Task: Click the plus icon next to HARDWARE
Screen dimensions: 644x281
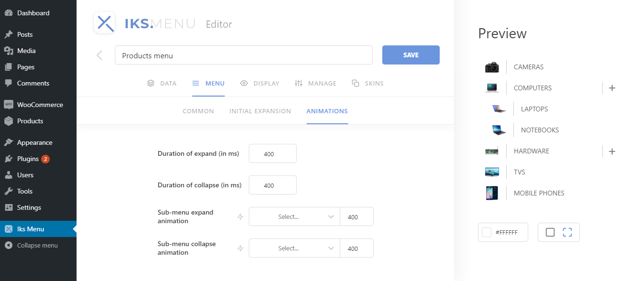Action: (612, 151)
